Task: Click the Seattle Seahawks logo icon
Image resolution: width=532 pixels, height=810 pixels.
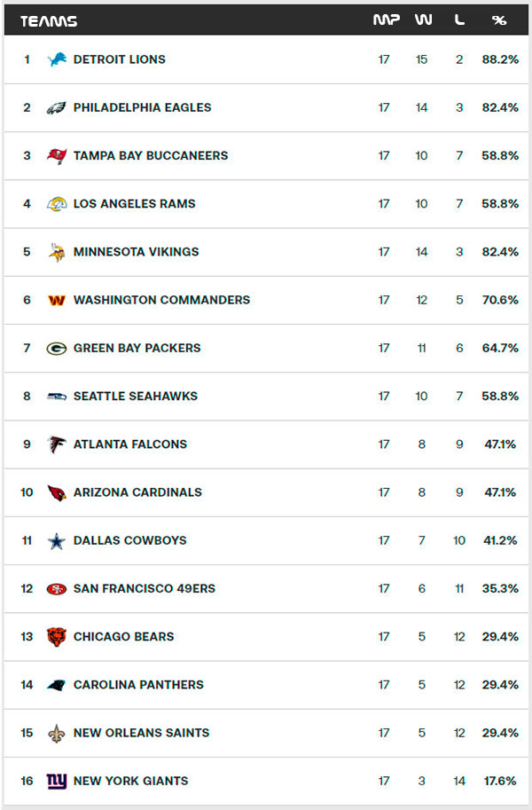Action: [x=57, y=397]
